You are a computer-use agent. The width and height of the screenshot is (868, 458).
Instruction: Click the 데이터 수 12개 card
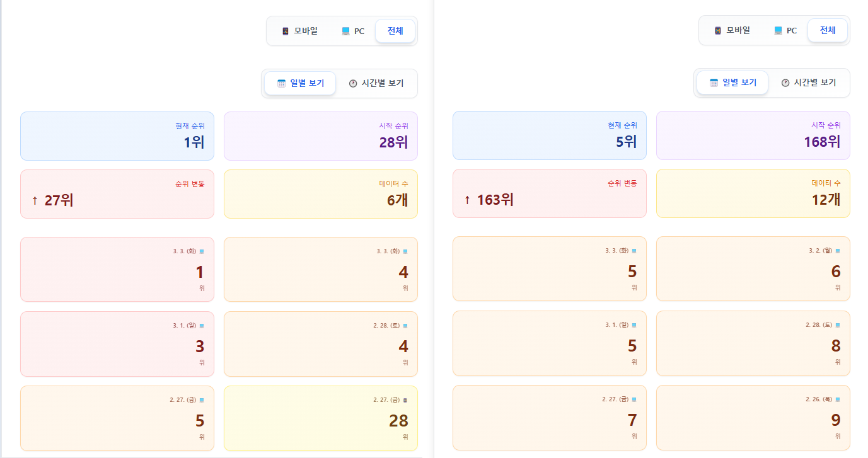click(x=753, y=193)
